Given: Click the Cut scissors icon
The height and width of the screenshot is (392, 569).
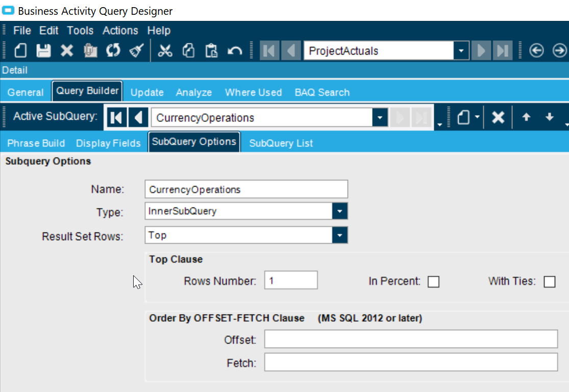Looking at the screenshot, I should point(165,50).
